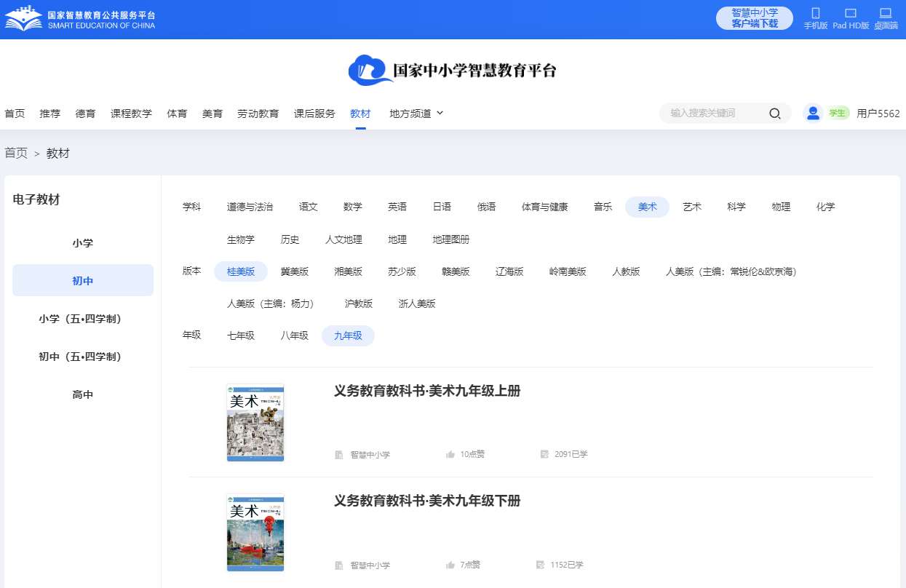Click the search magnifier icon
Screen dimensions: 906x588
tap(775, 114)
